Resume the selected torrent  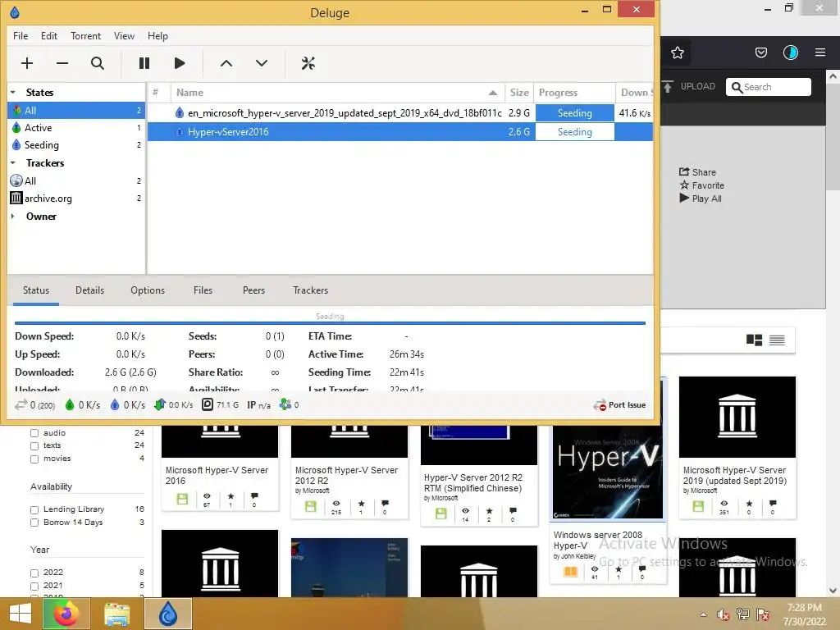[180, 63]
